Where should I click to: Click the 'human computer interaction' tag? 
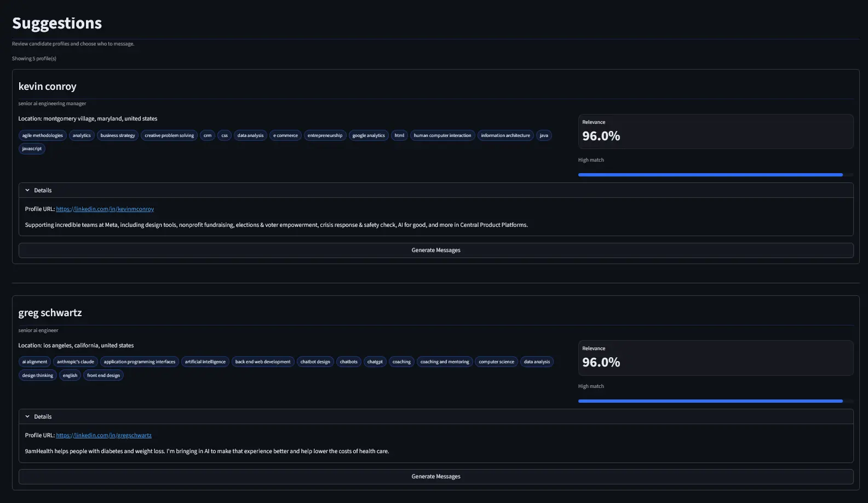point(442,135)
